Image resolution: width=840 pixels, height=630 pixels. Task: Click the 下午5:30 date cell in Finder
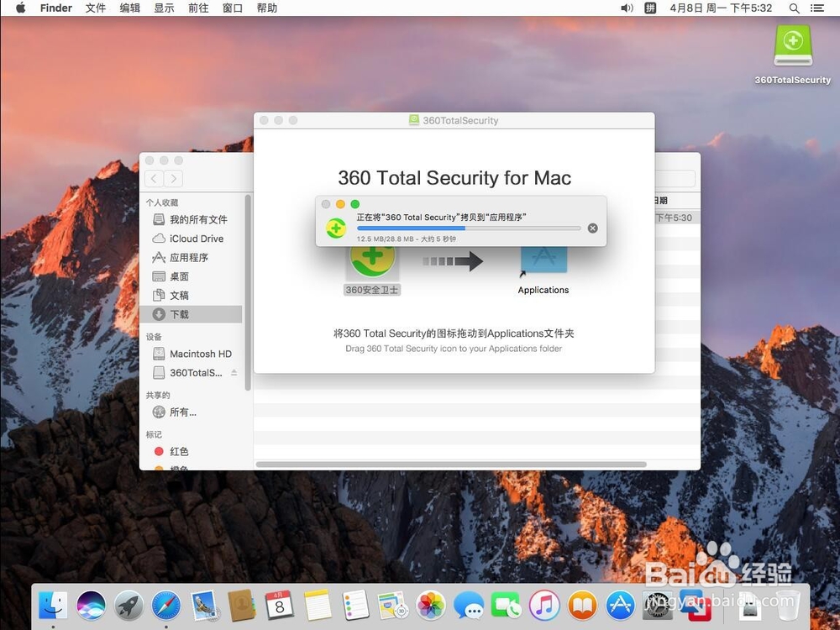click(x=674, y=218)
